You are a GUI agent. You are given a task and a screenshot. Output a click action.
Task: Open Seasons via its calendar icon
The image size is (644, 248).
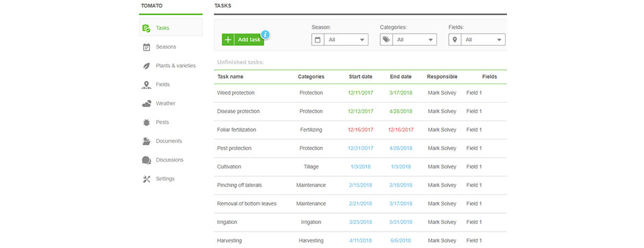146,47
